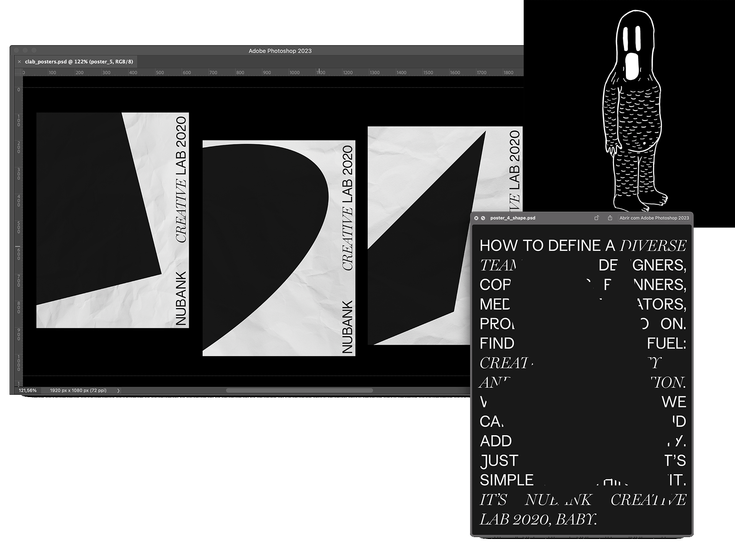Click the rotate icon in Quick Look
Viewport: 735px width, 560px height.
(x=596, y=218)
